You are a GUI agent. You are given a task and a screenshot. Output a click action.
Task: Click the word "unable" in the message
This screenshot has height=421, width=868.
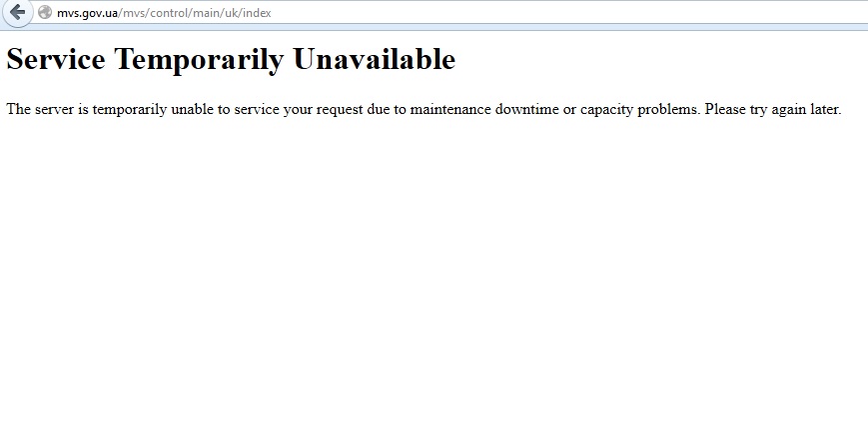point(192,109)
